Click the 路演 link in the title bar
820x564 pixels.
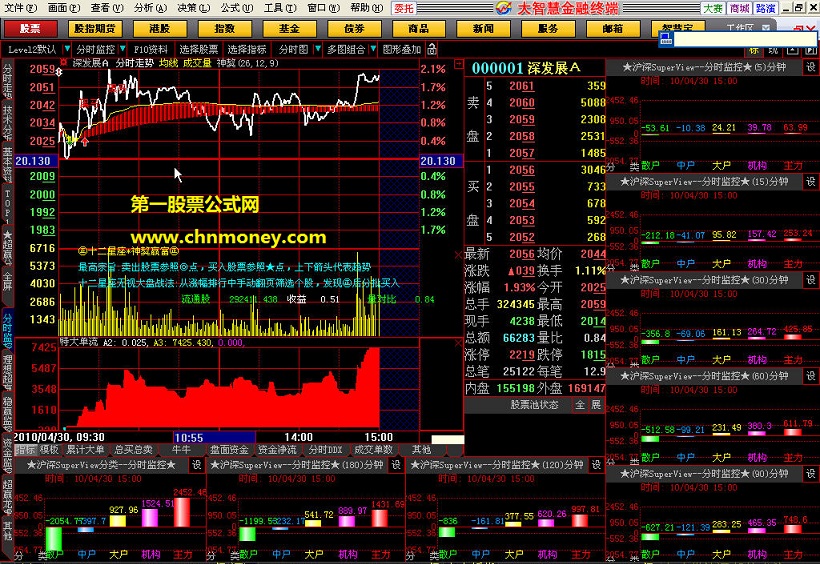(765, 8)
